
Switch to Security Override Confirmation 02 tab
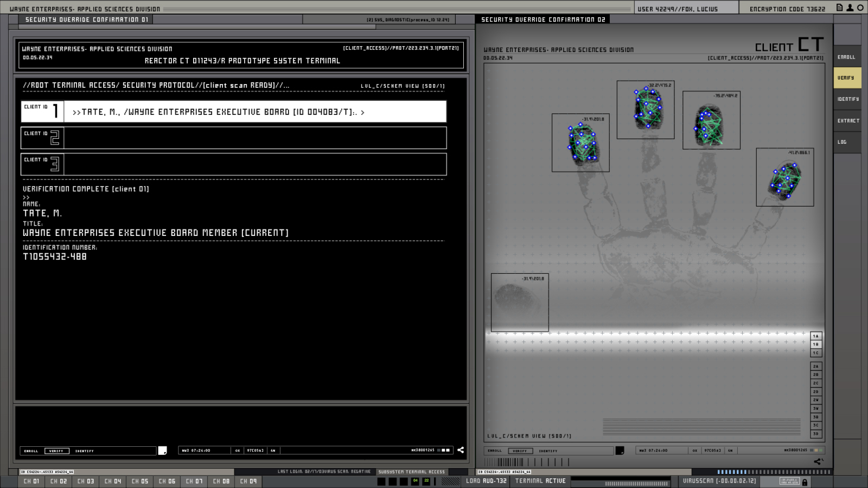pos(542,20)
